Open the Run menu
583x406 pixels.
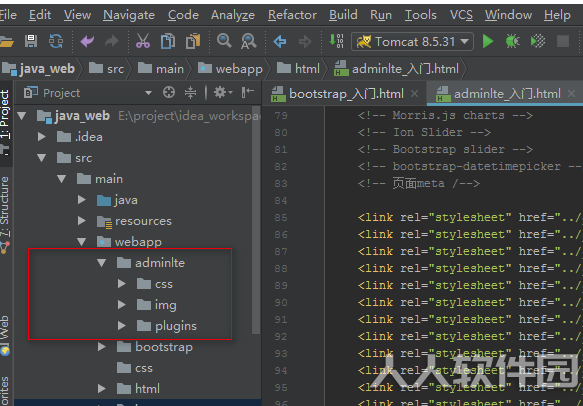coord(381,15)
